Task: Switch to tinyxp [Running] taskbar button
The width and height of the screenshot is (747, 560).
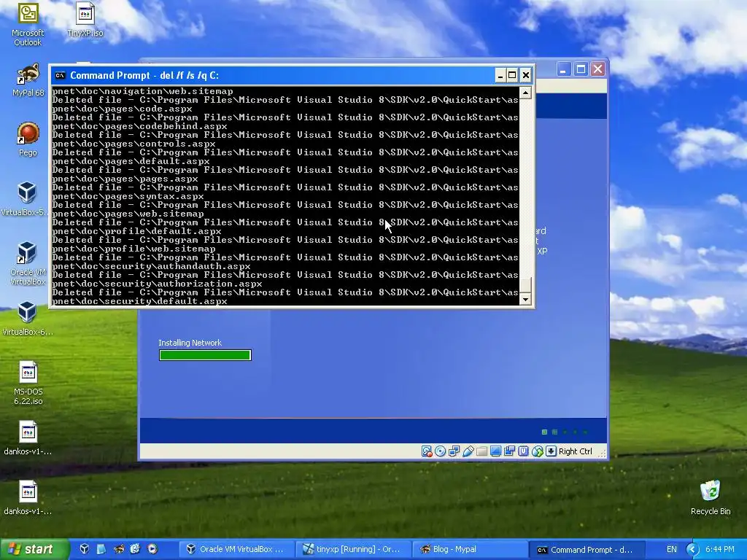Action: point(352,549)
